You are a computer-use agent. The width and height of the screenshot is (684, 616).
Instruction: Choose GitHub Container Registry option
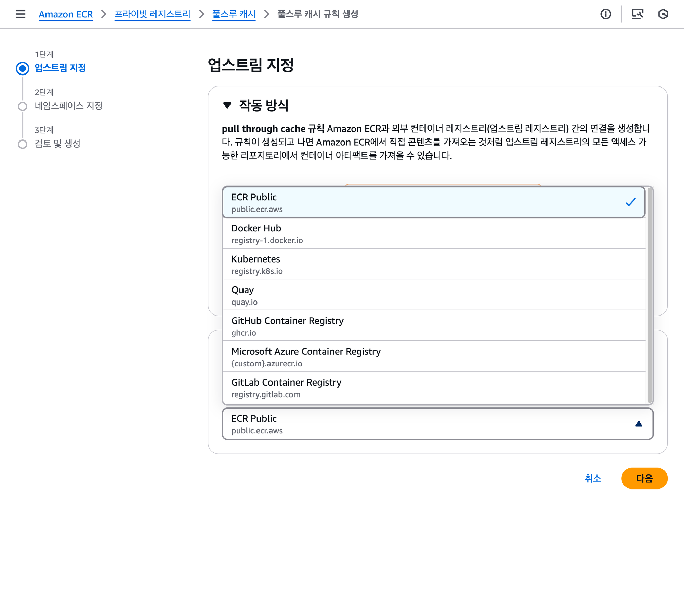tap(434, 325)
